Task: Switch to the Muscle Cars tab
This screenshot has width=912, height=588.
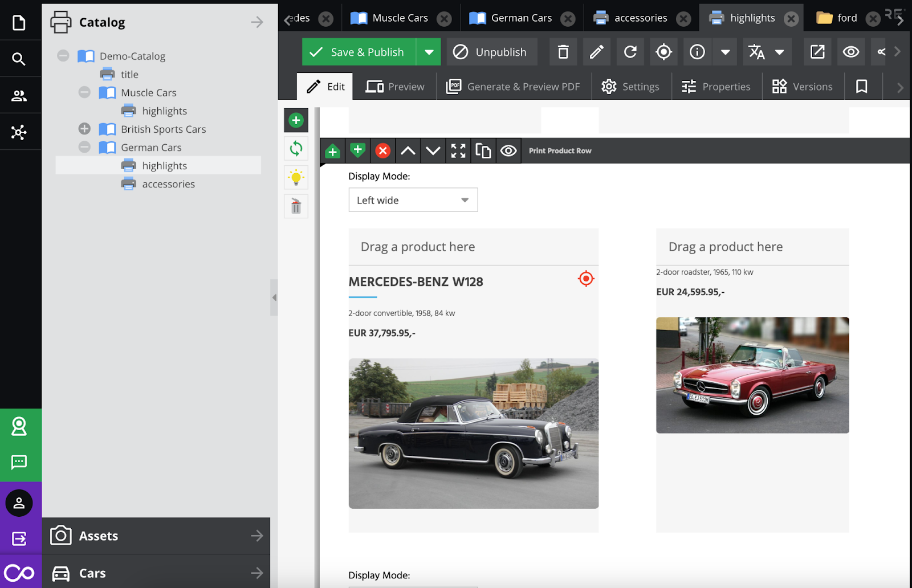Action: click(400, 18)
